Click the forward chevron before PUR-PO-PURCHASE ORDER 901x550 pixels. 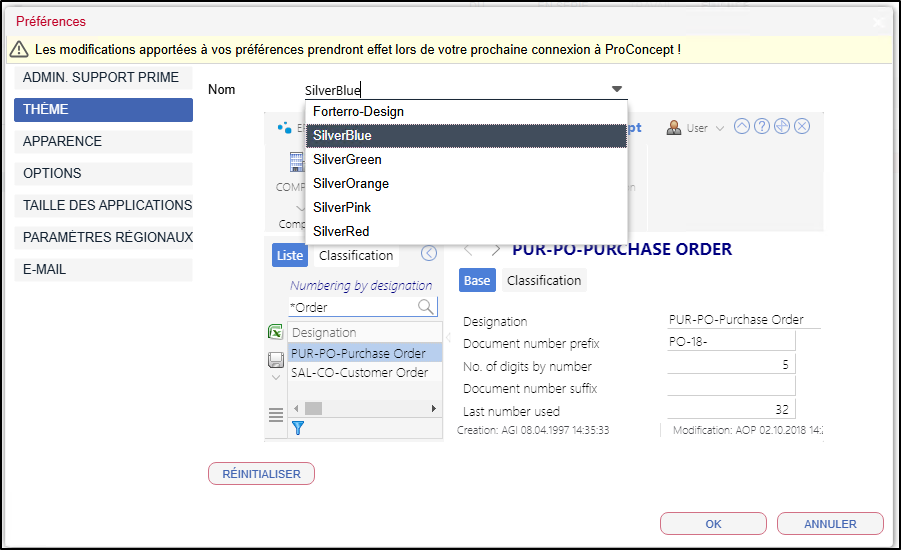coord(495,250)
